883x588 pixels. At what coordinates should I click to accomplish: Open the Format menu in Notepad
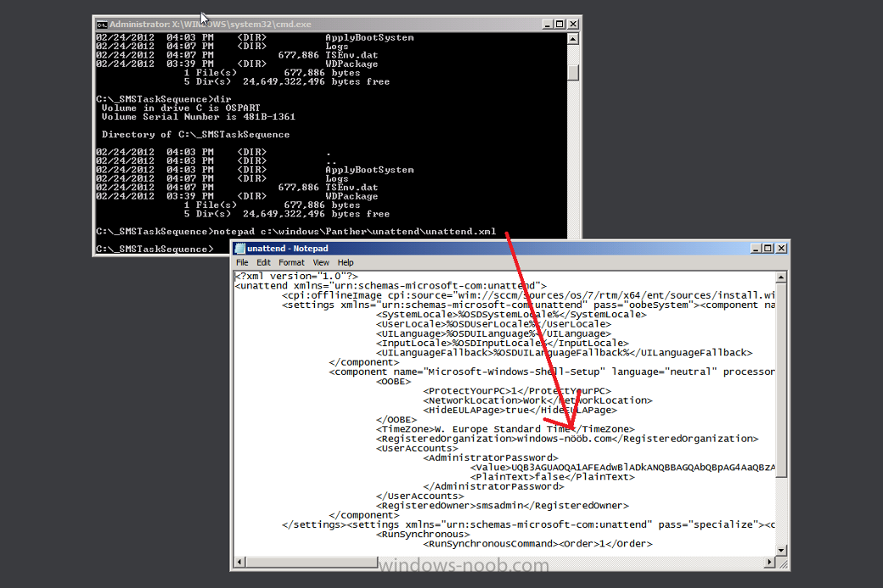coord(291,263)
